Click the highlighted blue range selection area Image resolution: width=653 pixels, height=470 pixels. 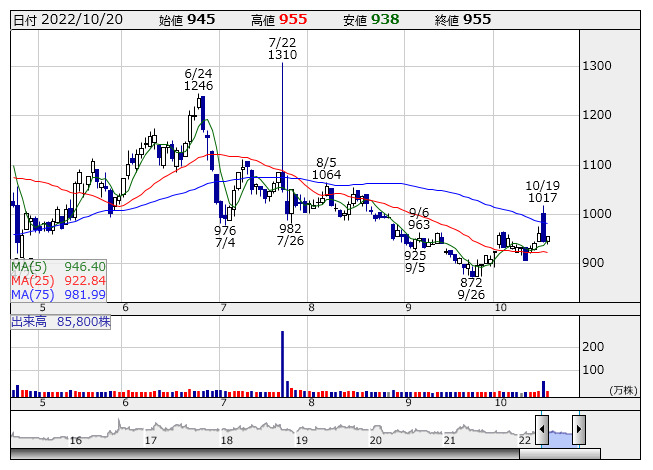click(560, 438)
